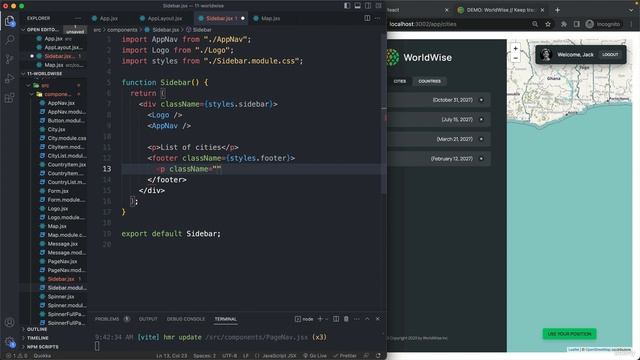Maximize the terminal panel with chevron

(x=367, y=319)
